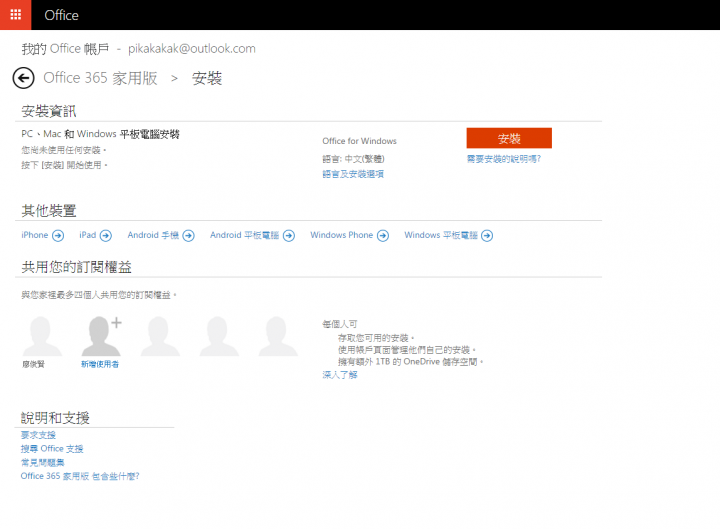The width and height of the screenshot is (720, 529).
Task: Click the 語言: 中文(繁體) text
Action: (x=354, y=159)
